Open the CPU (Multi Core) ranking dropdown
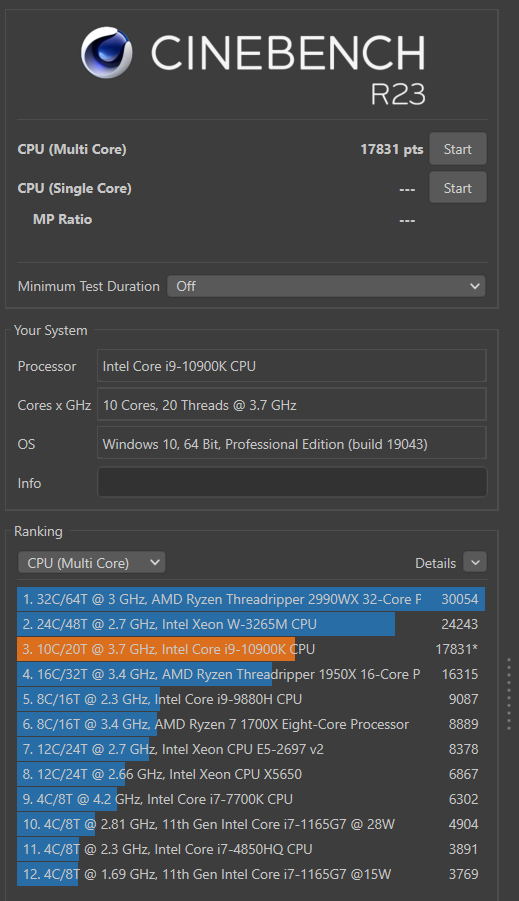Viewport: 519px width, 901px height. 91,563
